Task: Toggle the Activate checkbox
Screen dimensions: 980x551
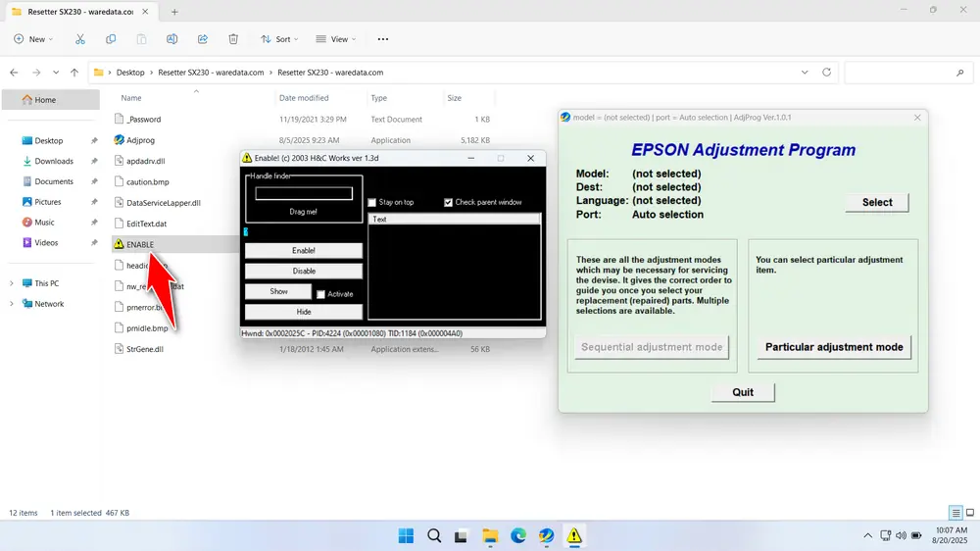Action: [x=320, y=294]
